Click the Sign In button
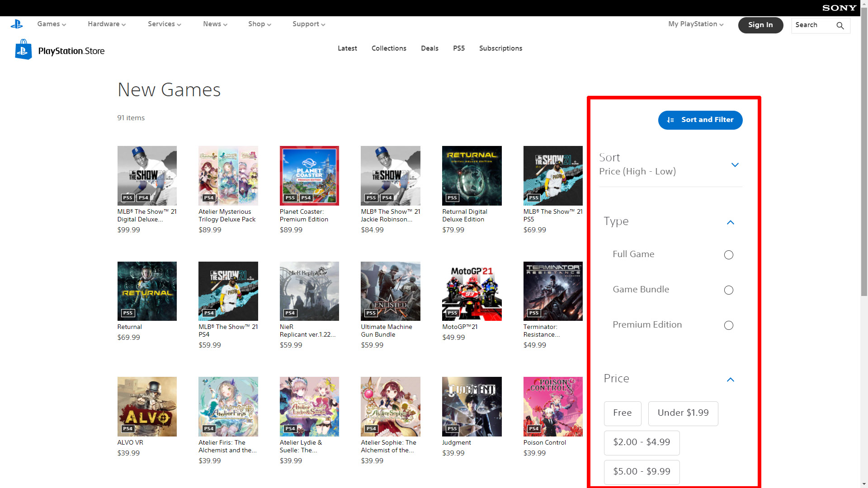Screen dimensions: 868x488 point(760,25)
